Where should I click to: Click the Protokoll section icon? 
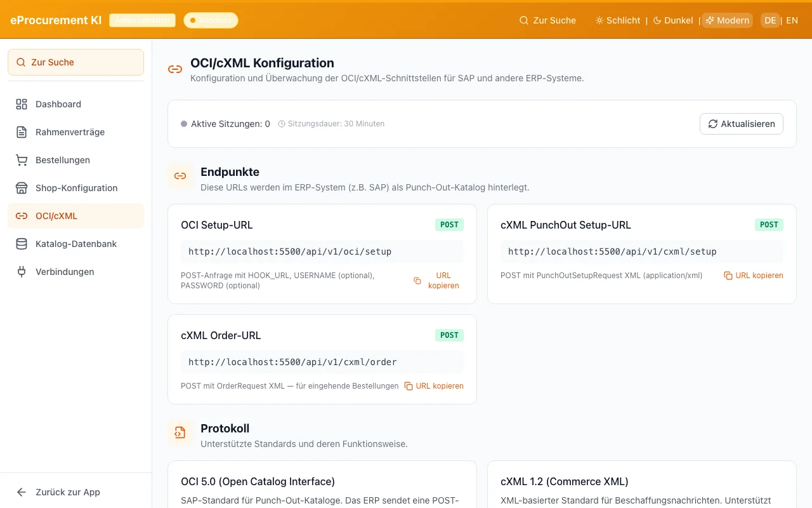tap(180, 432)
